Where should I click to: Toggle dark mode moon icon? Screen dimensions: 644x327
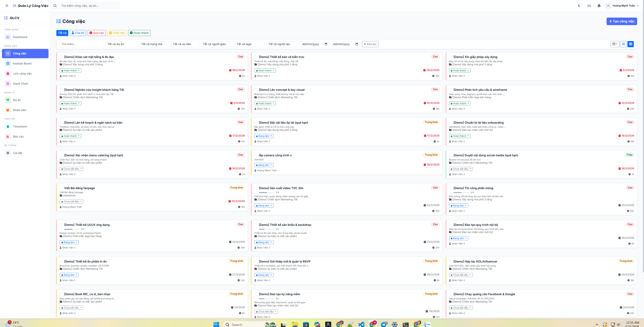[579, 6]
